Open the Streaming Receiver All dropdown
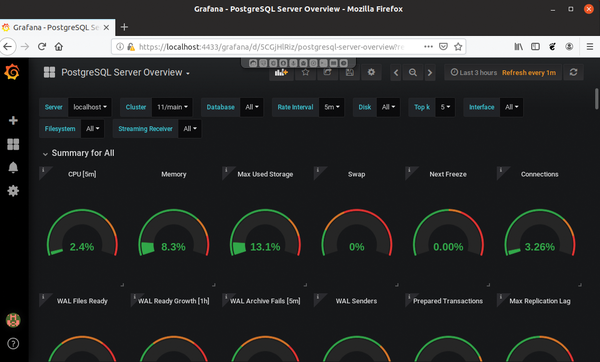 190,129
